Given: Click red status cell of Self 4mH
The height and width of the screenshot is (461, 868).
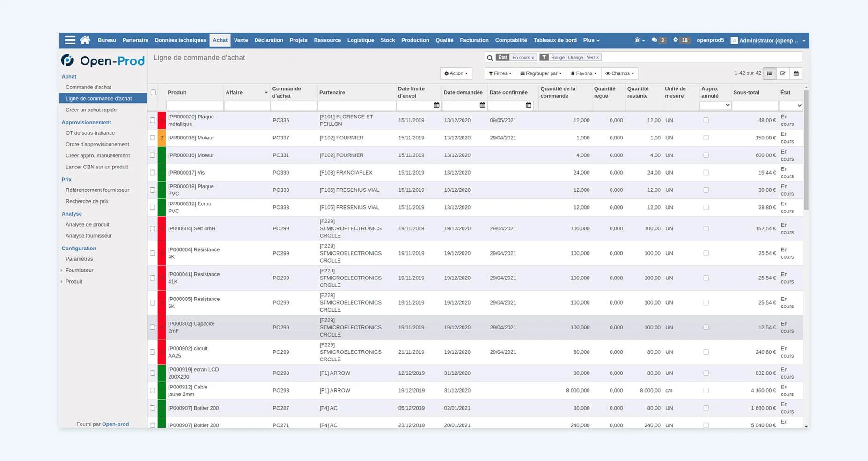Looking at the screenshot, I should [x=162, y=228].
